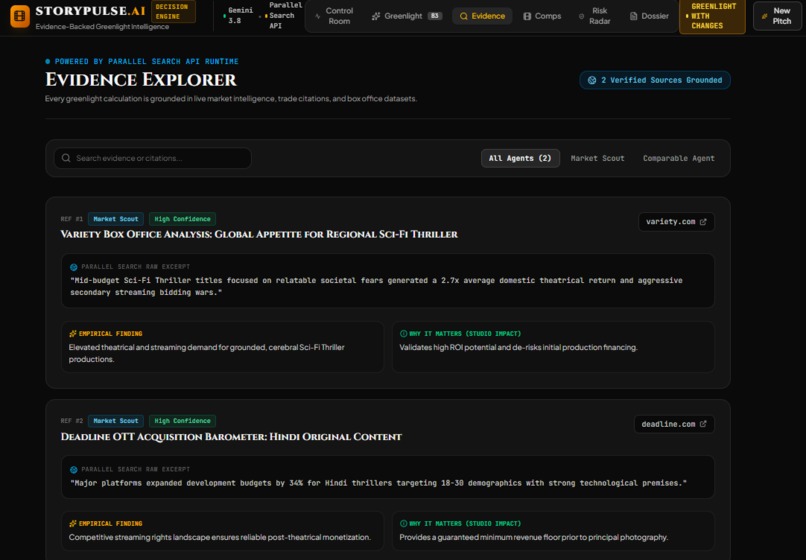Click the "guaranteed minimum revenue floor" impact text
The image size is (806, 560).
tap(534, 537)
